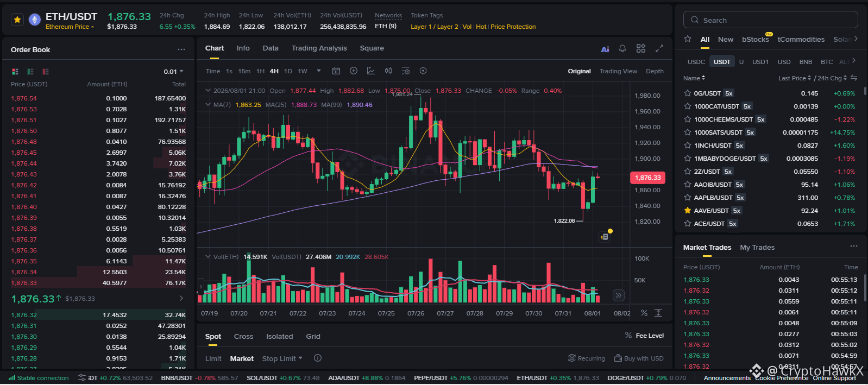The width and height of the screenshot is (868, 385).
Task: Sort market list by Last Price
Action: 794,78
